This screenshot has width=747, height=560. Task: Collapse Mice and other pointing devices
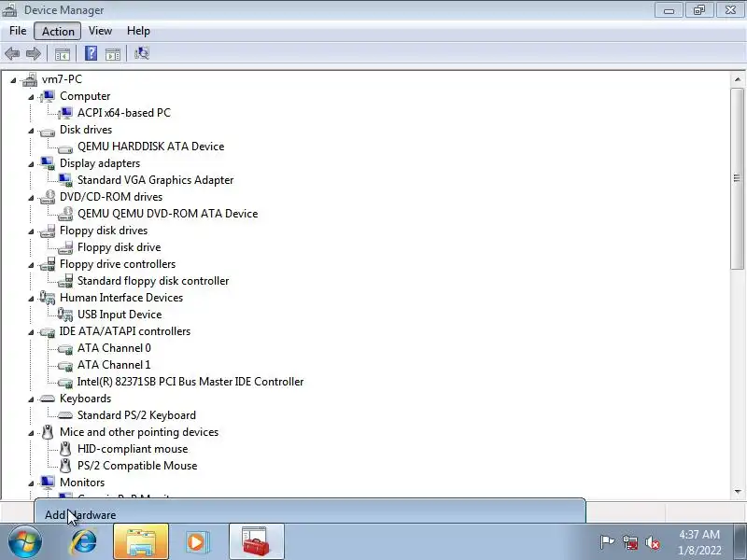31,433
